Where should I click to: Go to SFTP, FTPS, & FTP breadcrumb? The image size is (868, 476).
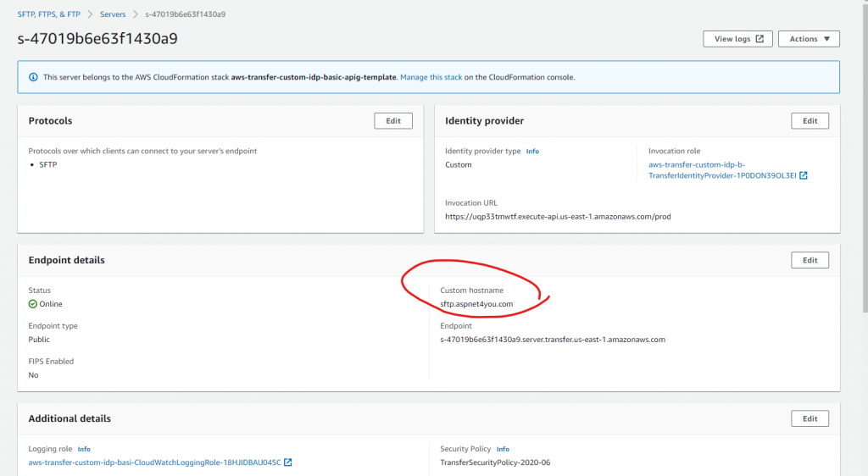(x=48, y=14)
